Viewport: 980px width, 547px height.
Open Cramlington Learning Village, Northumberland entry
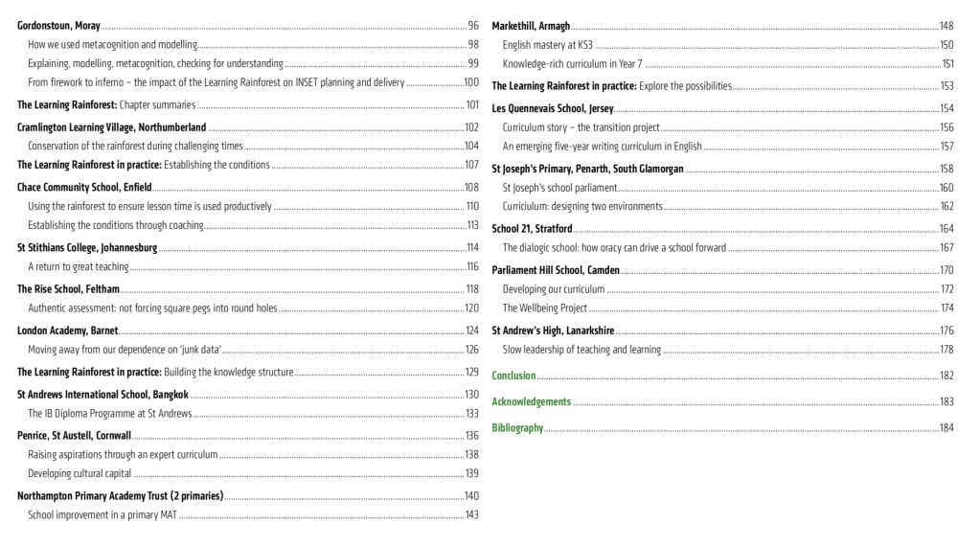click(111, 126)
